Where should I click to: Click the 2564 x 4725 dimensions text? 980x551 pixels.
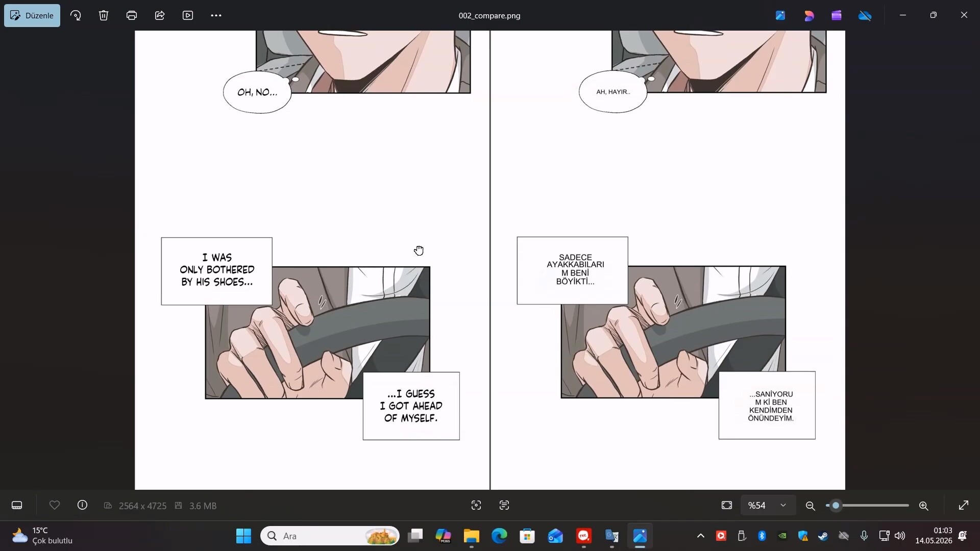tap(142, 506)
